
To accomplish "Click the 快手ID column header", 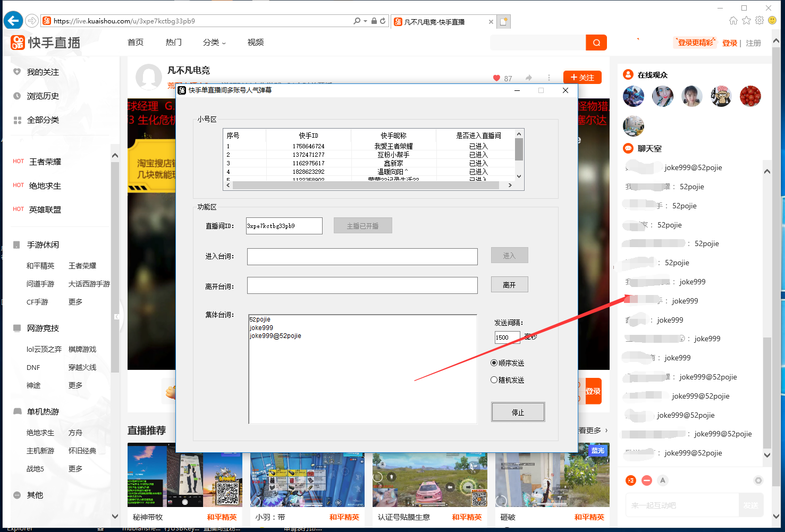I will tap(308, 136).
